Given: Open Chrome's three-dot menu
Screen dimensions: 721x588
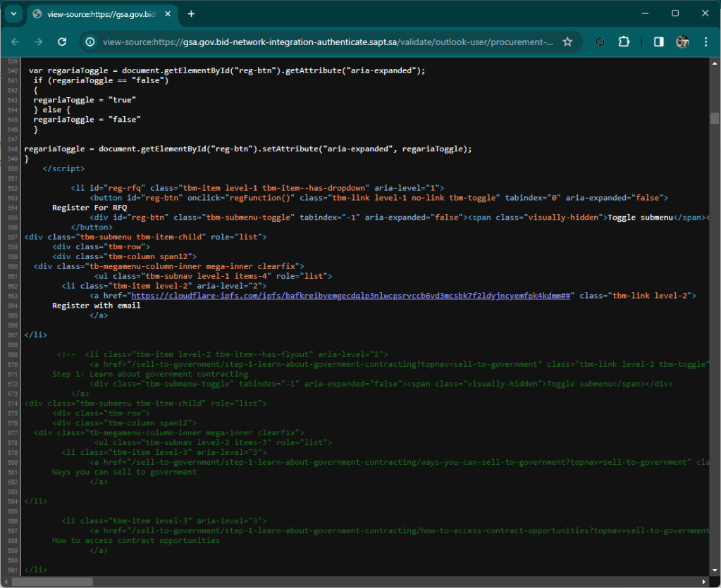Looking at the screenshot, I should tap(705, 42).
